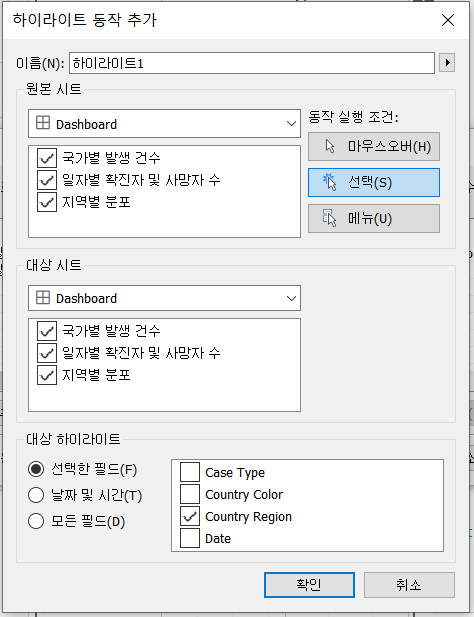Uncheck source sheet 일자별 확진자 및 사망자 수
The width and height of the screenshot is (474, 617).
click(47, 180)
